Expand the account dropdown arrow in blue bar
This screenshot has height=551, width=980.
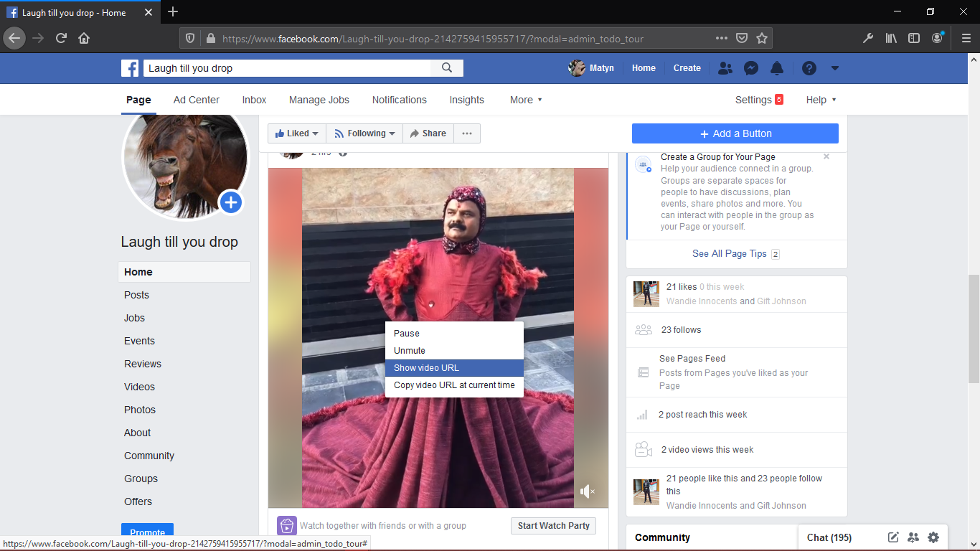click(x=835, y=68)
